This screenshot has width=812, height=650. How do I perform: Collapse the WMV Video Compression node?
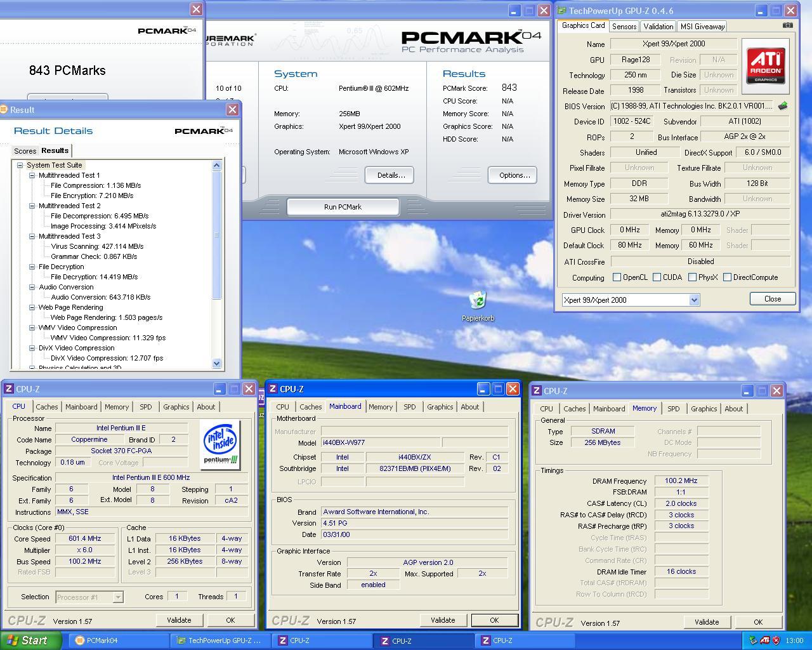32,328
